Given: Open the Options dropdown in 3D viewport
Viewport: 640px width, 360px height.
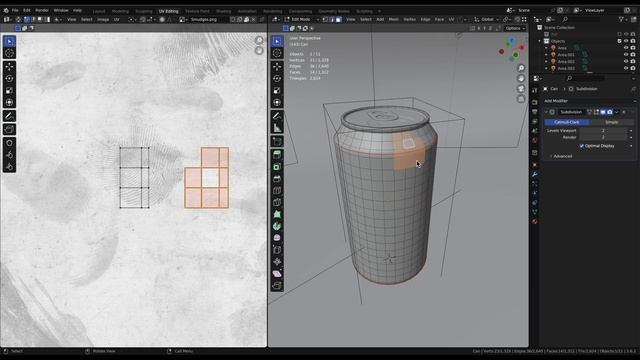Looking at the screenshot, I should (x=515, y=28).
